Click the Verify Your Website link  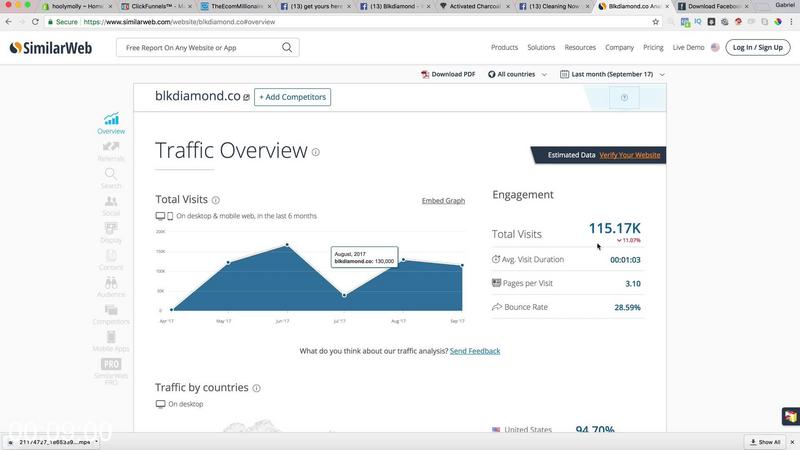tap(630, 155)
